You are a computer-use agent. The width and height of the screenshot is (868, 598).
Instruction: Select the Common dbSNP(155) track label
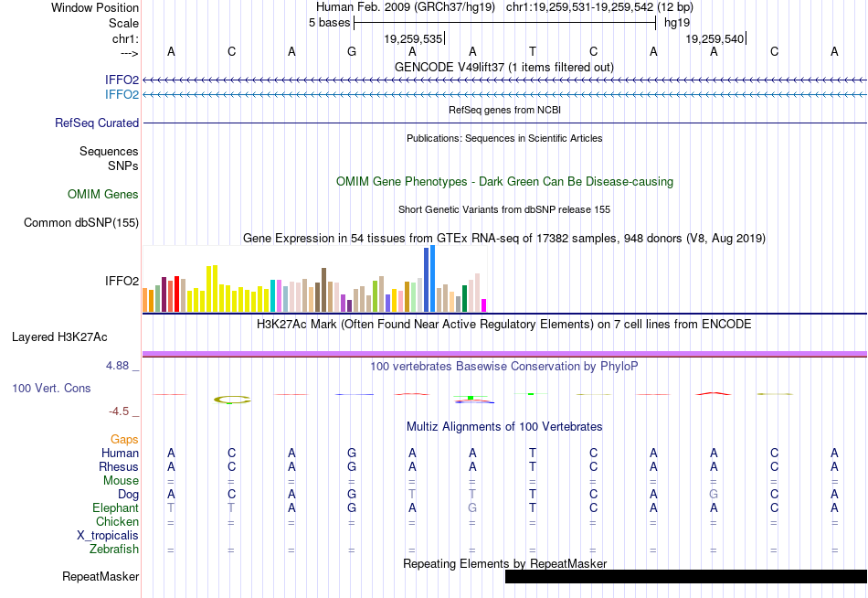81,223
